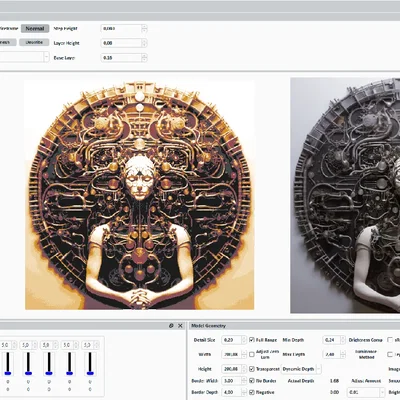Increase Layer Height using spinner arrow

pos(144,41)
